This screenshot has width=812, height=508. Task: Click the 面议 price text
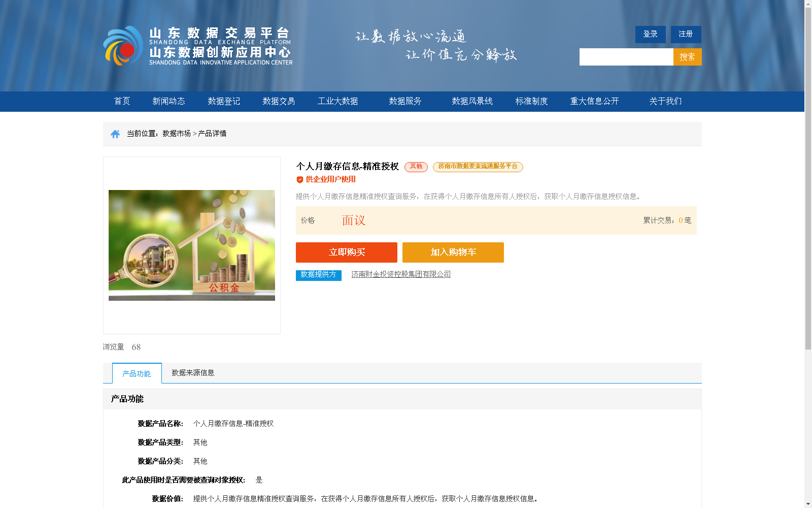coord(353,220)
